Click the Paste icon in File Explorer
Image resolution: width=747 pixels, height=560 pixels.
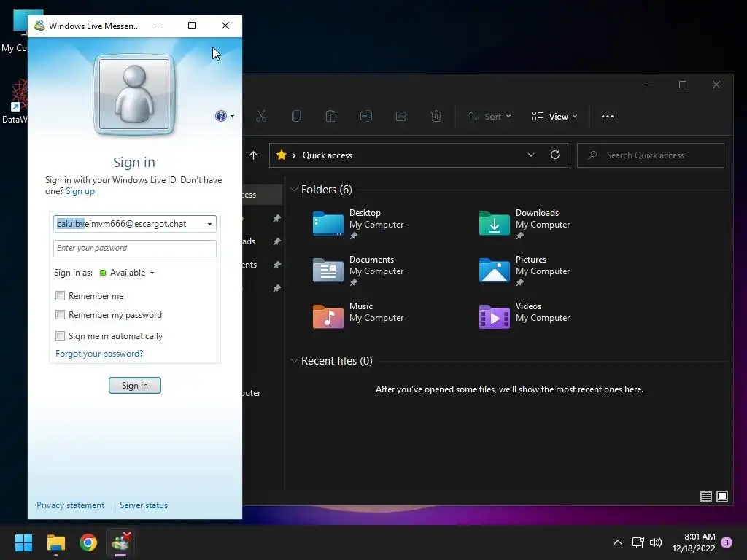(331, 116)
